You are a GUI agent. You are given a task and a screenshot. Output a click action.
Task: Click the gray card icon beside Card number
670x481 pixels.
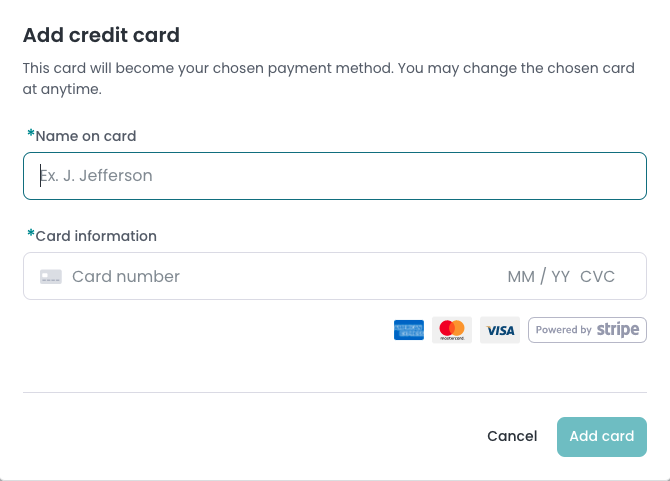coord(51,276)
